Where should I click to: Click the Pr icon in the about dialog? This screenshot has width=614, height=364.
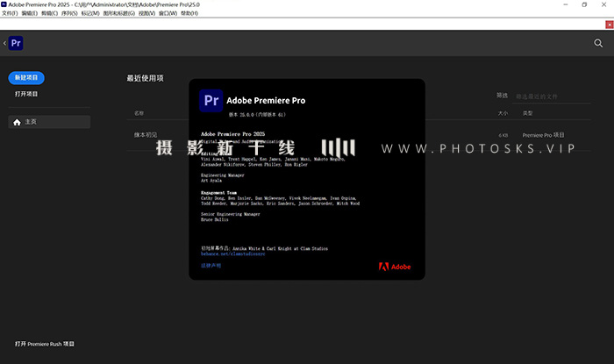[x=211, y=101]
